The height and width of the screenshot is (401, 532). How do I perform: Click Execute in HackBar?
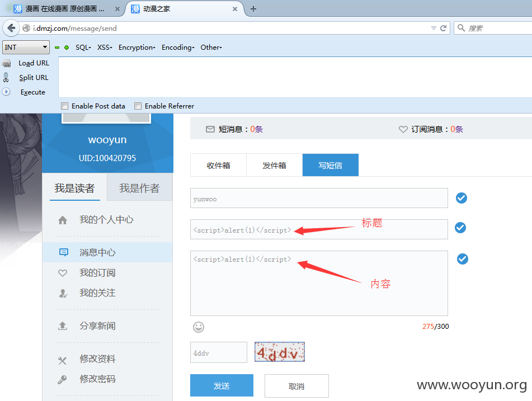click(32, 92)
